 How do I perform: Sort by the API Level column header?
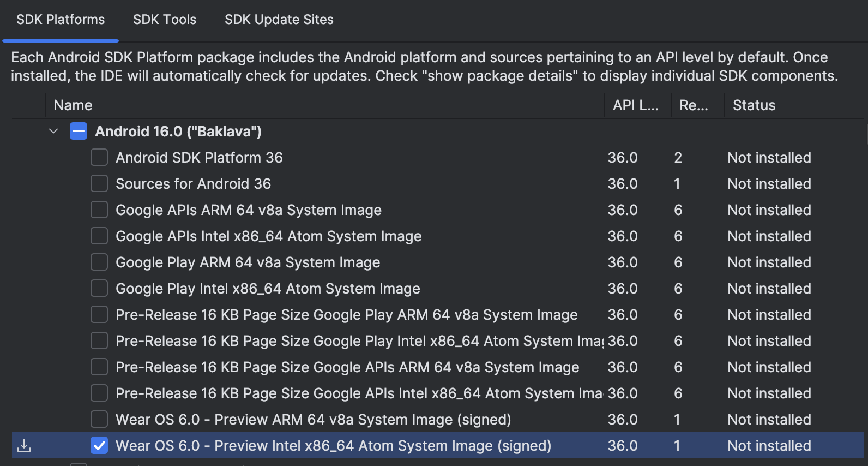[x=635, y=105]
